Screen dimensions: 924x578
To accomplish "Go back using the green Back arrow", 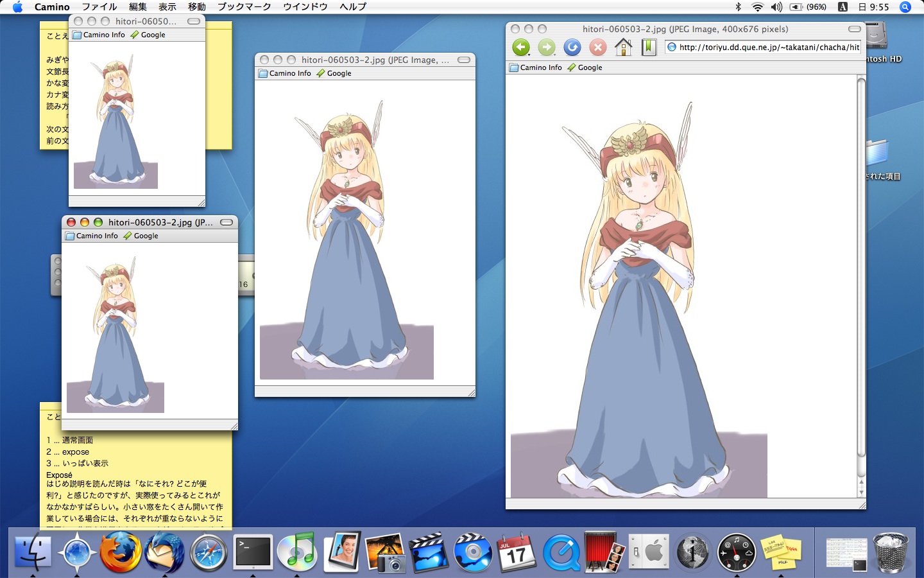I will 521,48.
